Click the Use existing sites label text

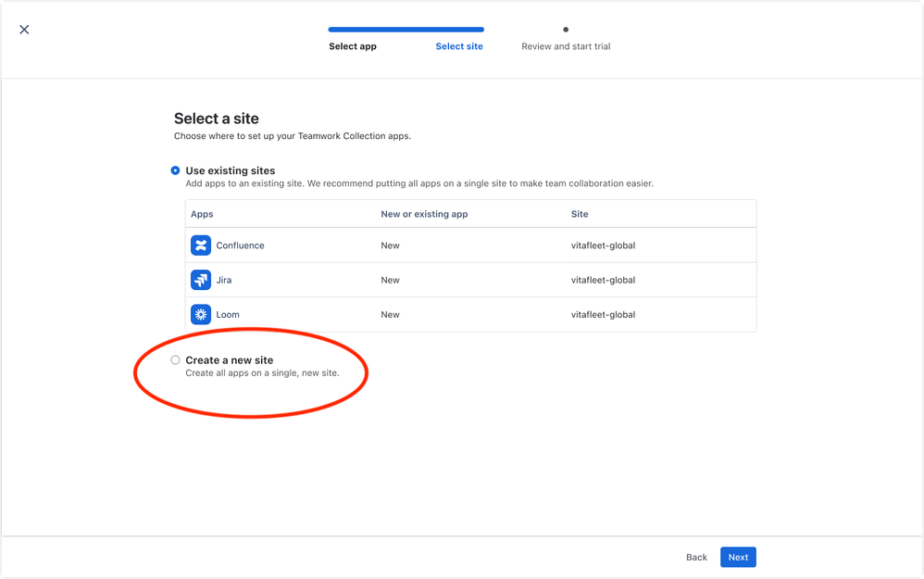231,170
